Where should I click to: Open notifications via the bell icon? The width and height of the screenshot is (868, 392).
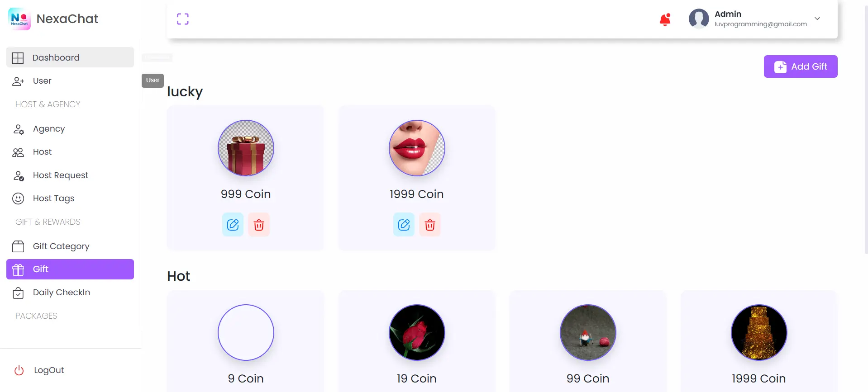pos(665,19)
